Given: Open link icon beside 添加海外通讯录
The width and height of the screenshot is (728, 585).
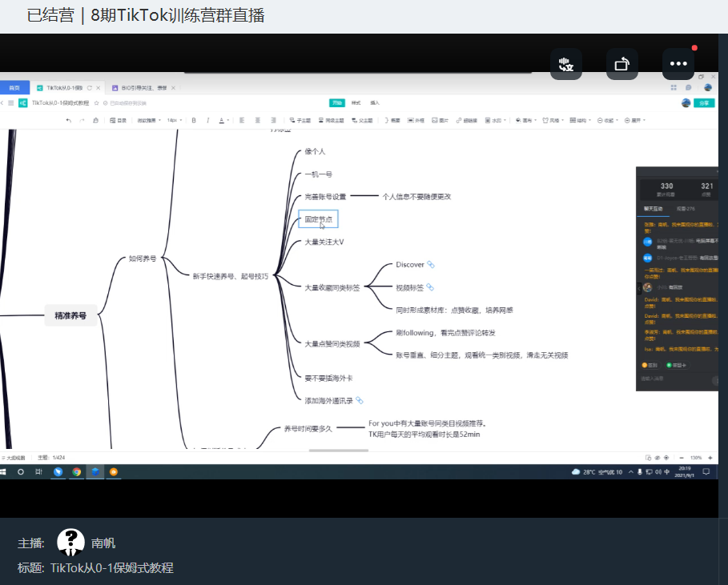Looking at the screenshot, I should coord(360,401).
